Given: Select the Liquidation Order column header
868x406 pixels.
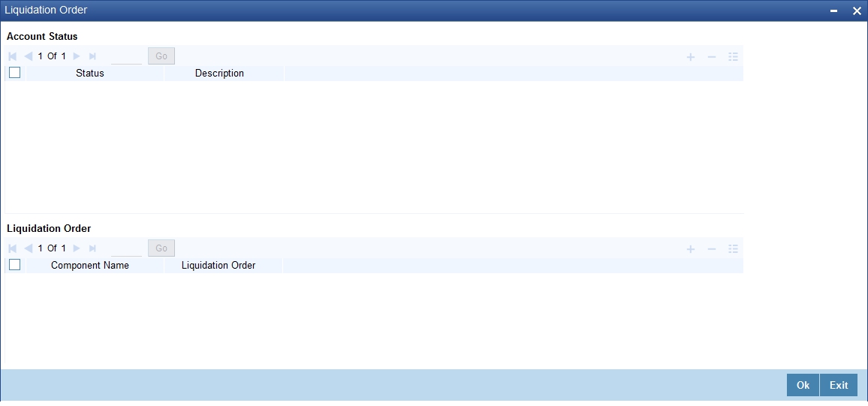Looking at the screenshot, I should coord(219,266).
